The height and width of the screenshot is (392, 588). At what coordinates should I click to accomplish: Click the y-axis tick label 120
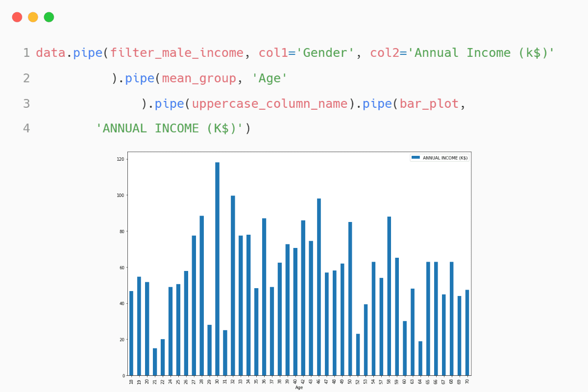click(121, 159)
